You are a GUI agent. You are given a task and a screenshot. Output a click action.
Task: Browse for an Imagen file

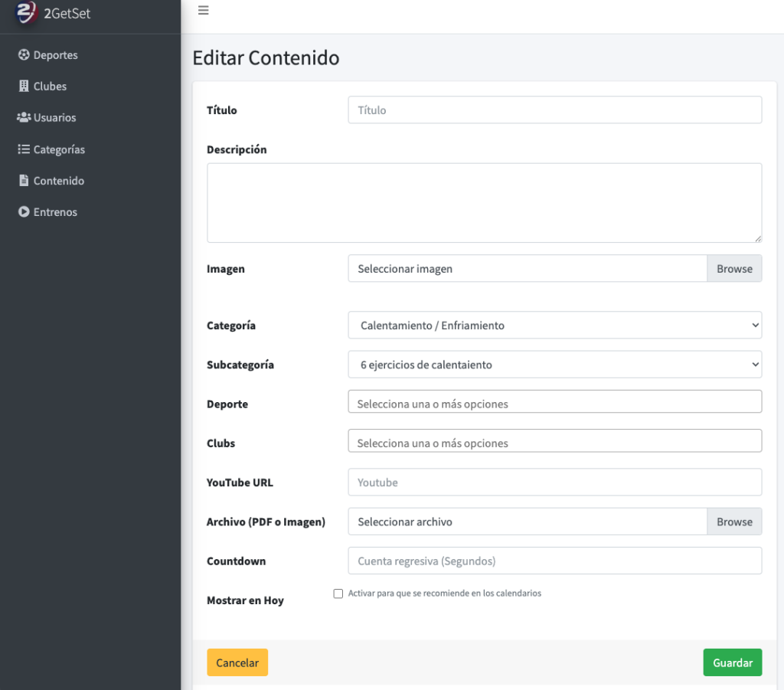(734, 269)
